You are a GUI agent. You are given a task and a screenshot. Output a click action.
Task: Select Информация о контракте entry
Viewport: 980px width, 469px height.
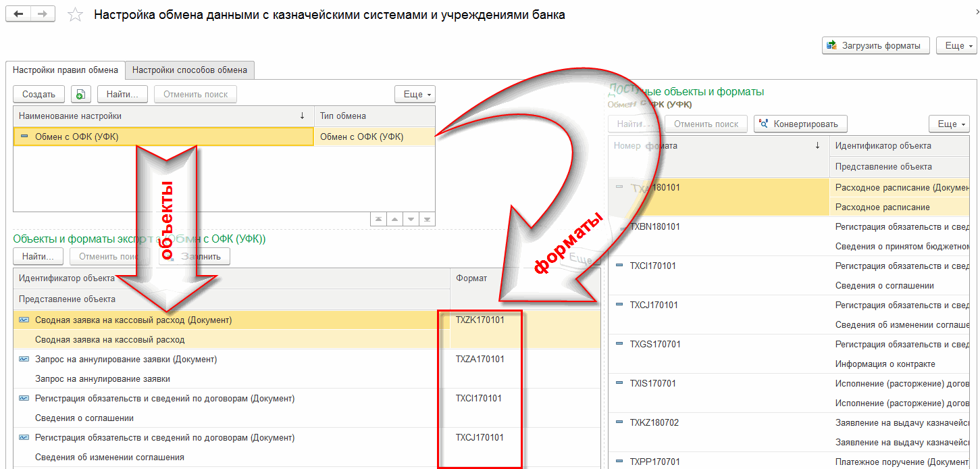pos(885,364)
